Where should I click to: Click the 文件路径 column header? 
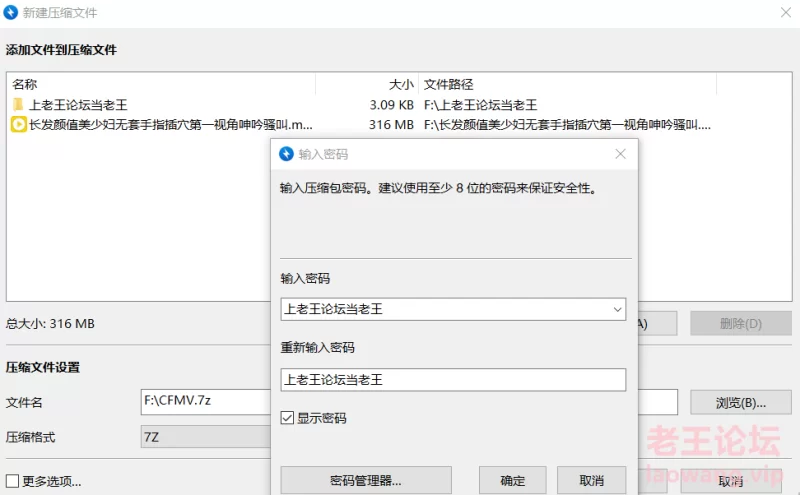tap(448, 85)
